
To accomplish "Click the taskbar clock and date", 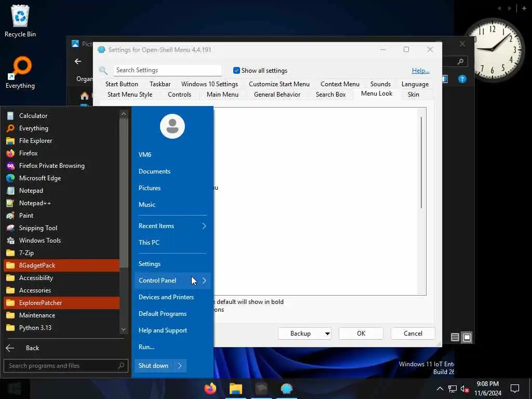I will click(x=487, y=389).
